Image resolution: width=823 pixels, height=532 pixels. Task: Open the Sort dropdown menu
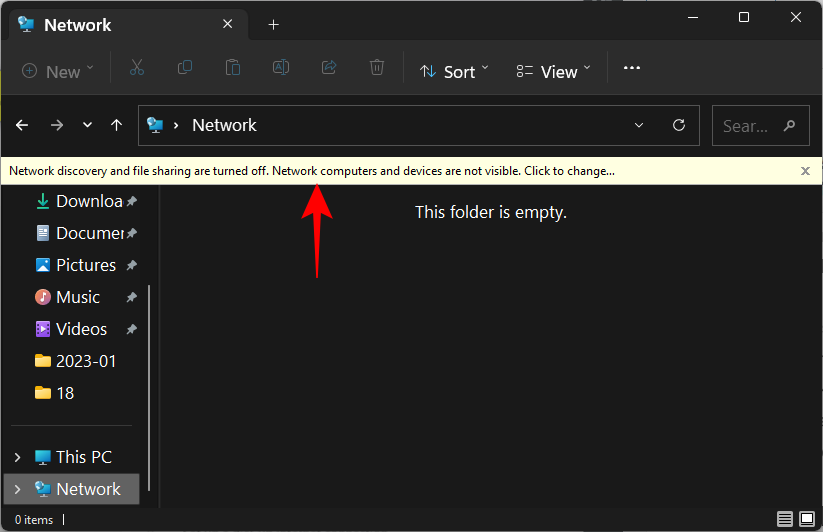tap(454, 71)
